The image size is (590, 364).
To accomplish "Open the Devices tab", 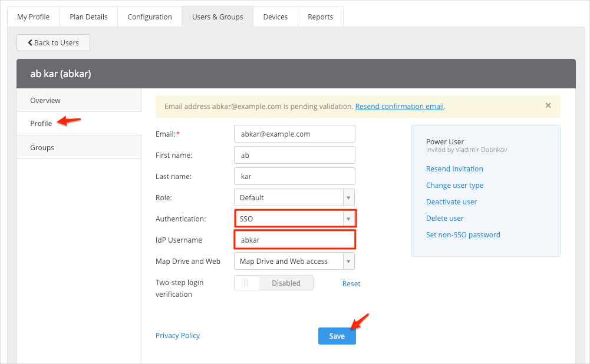I will [x=275, y=16].
